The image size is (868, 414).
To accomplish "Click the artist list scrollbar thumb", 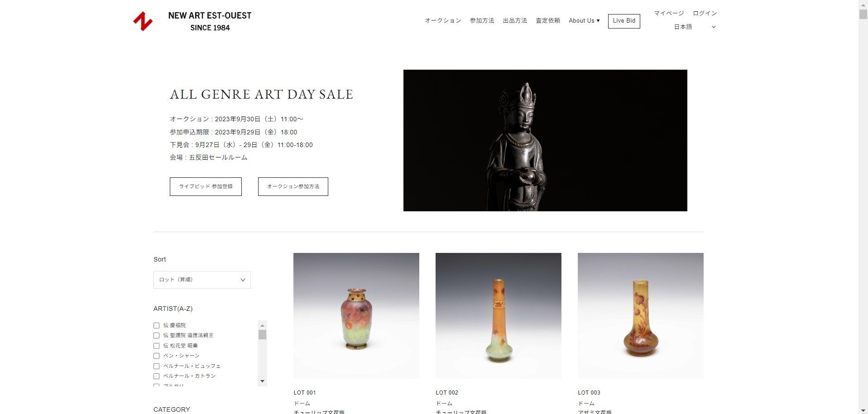I will pyautogui.click(x=262, y=335).
